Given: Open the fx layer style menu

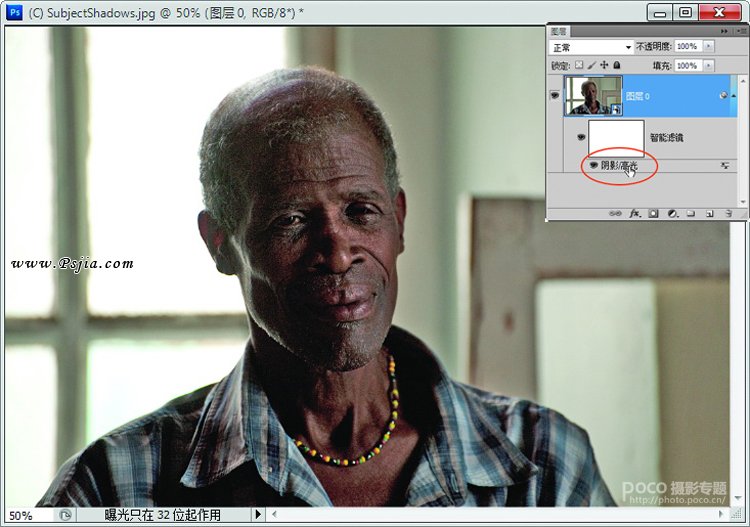Looking at the screenshot, I should pyautogui.click(x=635, y=213).
